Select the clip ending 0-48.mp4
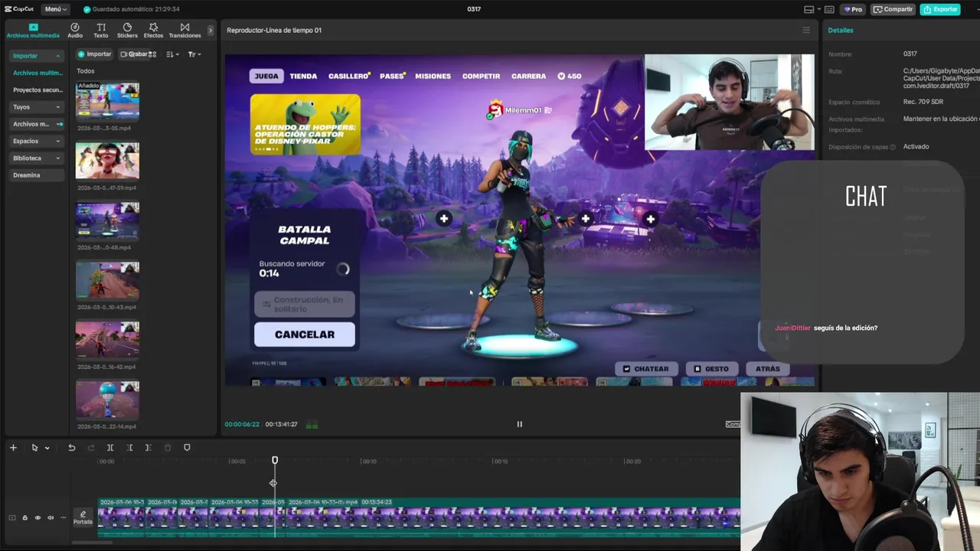The width and height of the screenshot is (980, 551). pyautogui.click(x=107, y=220)
